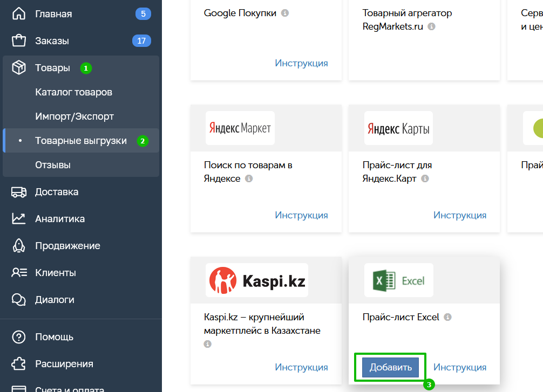Click info icon beside Поиск по товарам в Яндексе

[x=249, y=178]
